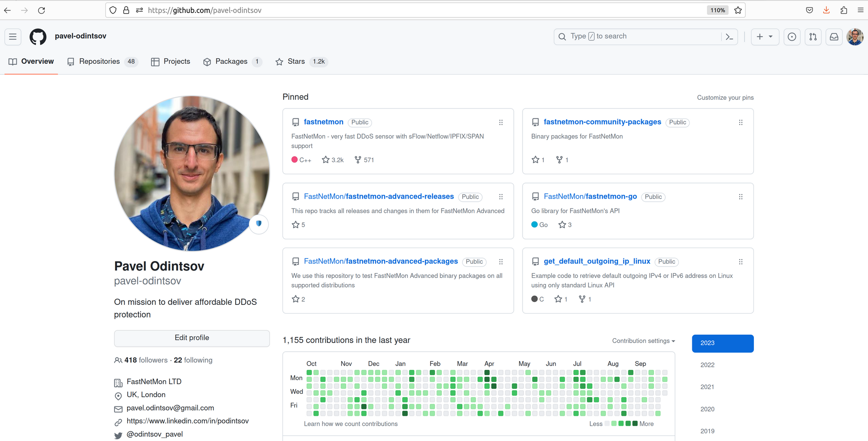Click the 110% zoom level indicator
This screenshot has width=868, height=441.
pos(717,10)
